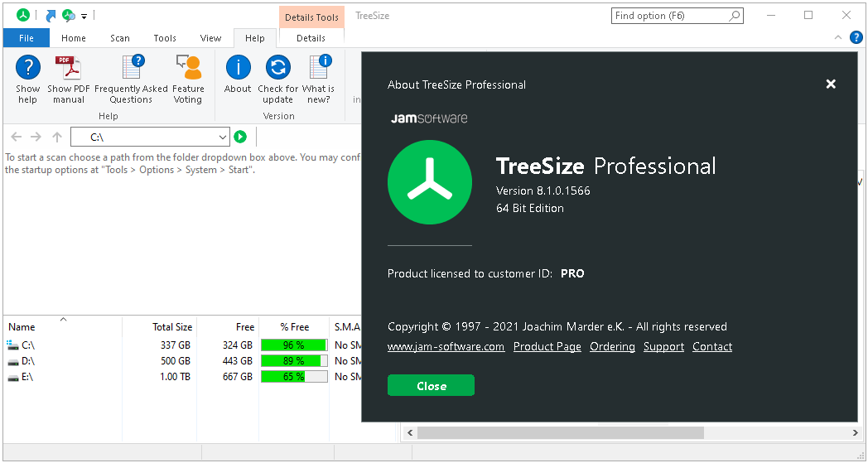868x463 pixels.
Task: Click the TreeSize logo in title bar
Action: (22, 15)
